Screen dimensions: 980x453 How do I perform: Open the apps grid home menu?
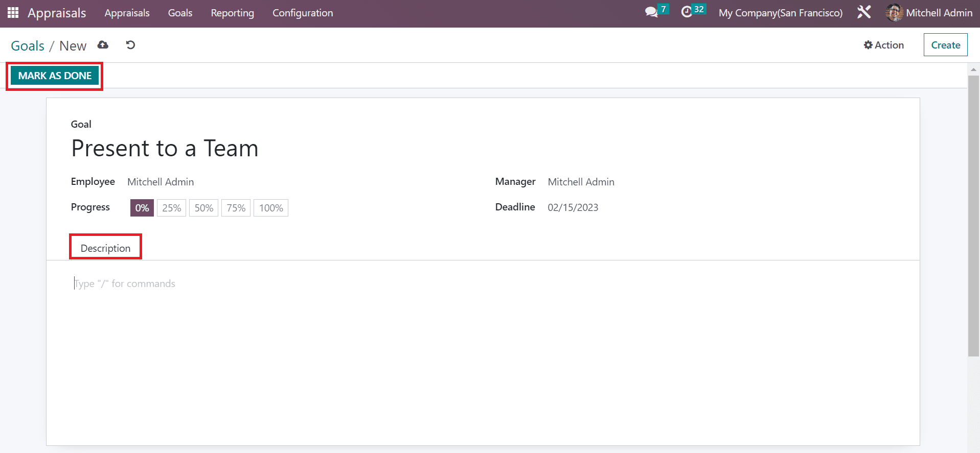[x=13, y=13]
